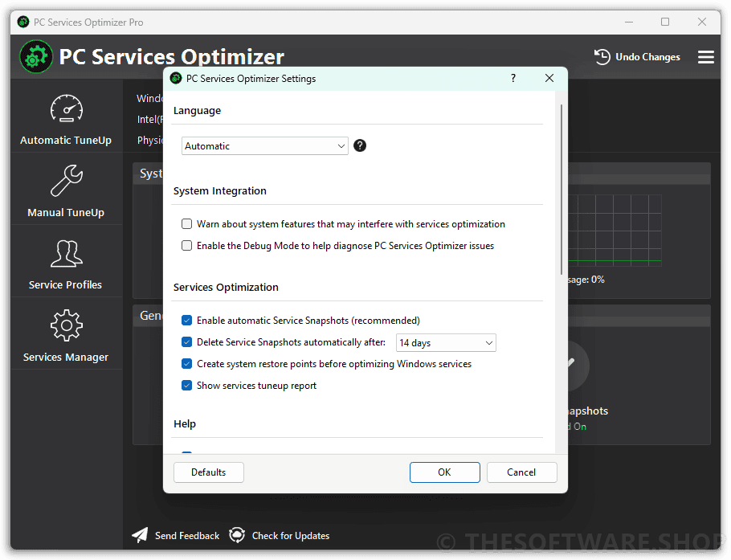Click the Undo Changes clock icon
Viewport: 731px width, 560px height.
coord(602,57)
